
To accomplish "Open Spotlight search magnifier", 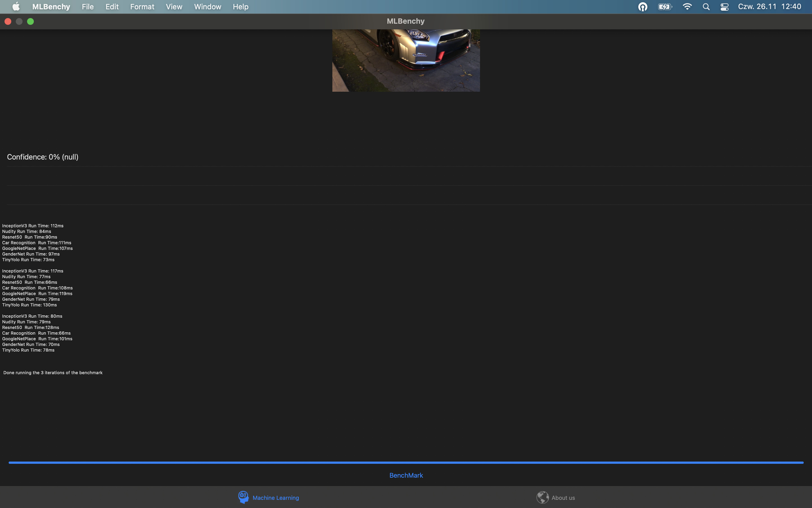I will point(706,7).
